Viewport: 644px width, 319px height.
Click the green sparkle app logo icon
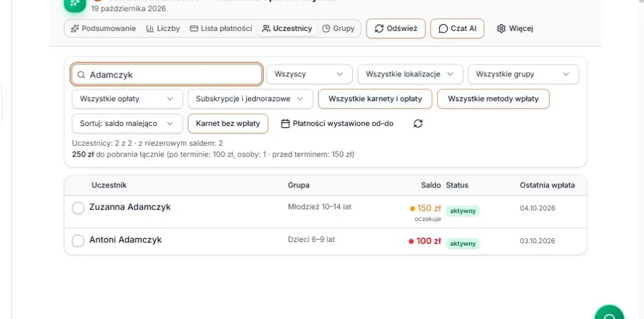click(x=75, y=3)
